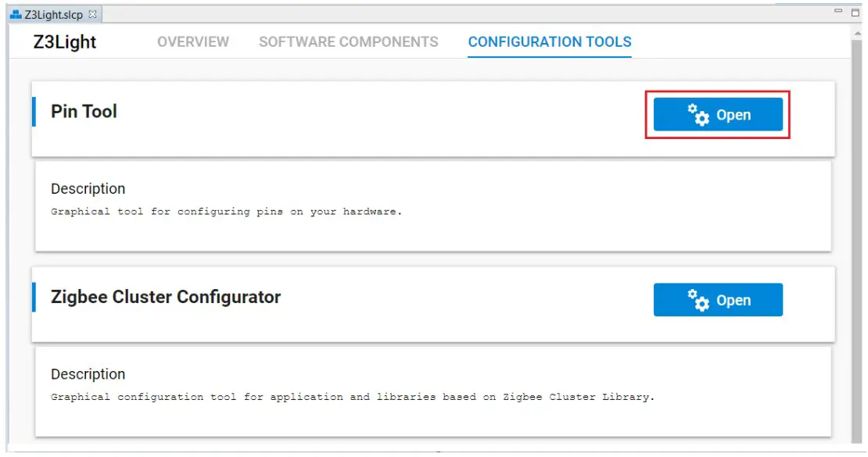Open the Pin Tool
This screenshot has height=457, width=868.
pos(717,114)
